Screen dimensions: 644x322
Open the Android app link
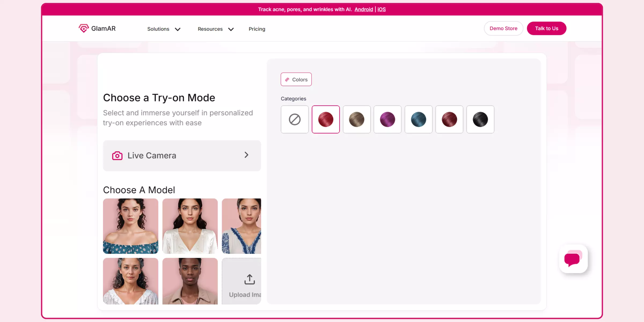(x=364, y=9)
